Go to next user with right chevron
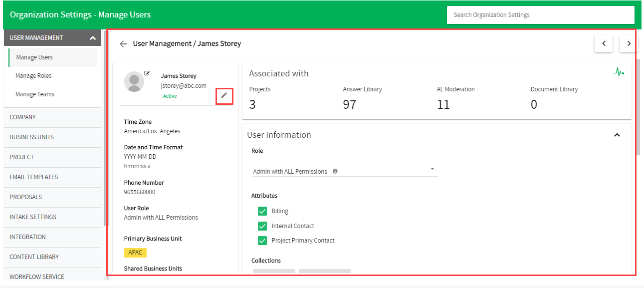This screenshot has width=644, height=288. point(628,43)
